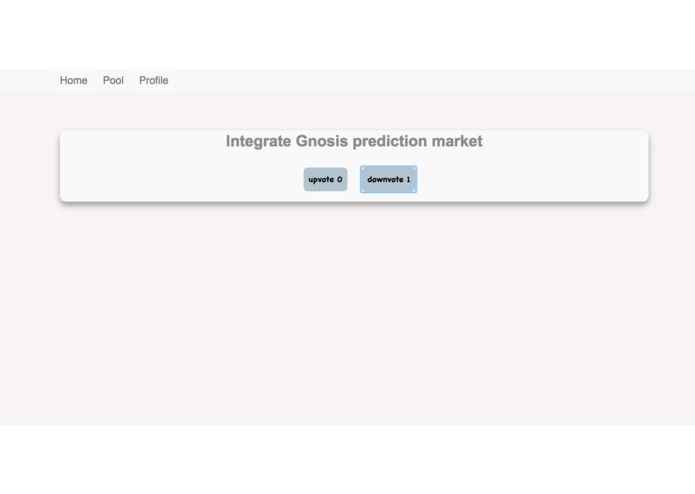Click the downvote 1 button
Image resolution: width=695 pixels, height=494 pixels.
(388, 179)
